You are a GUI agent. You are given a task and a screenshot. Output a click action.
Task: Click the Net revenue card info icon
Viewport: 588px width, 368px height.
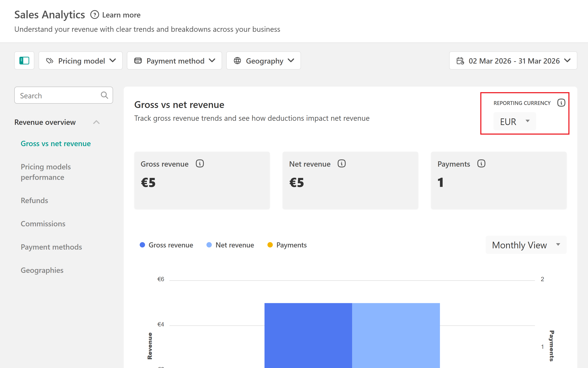(x=341, y=164)
